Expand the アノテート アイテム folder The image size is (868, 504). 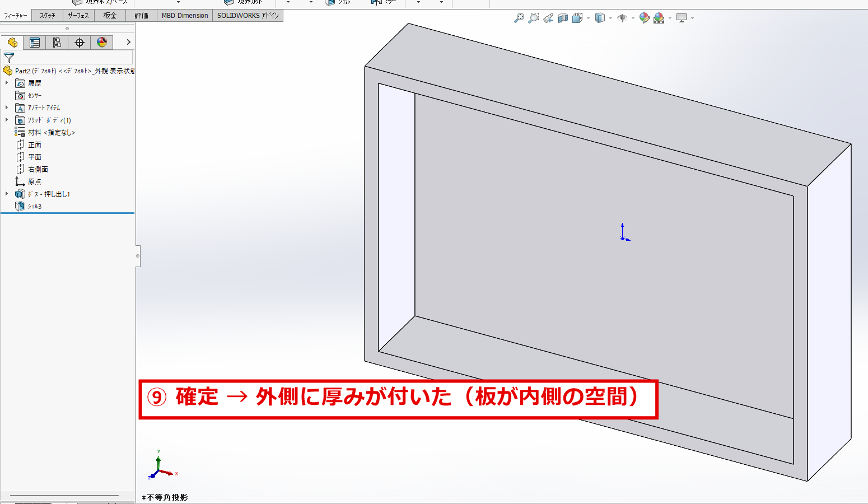pos(7,108)
